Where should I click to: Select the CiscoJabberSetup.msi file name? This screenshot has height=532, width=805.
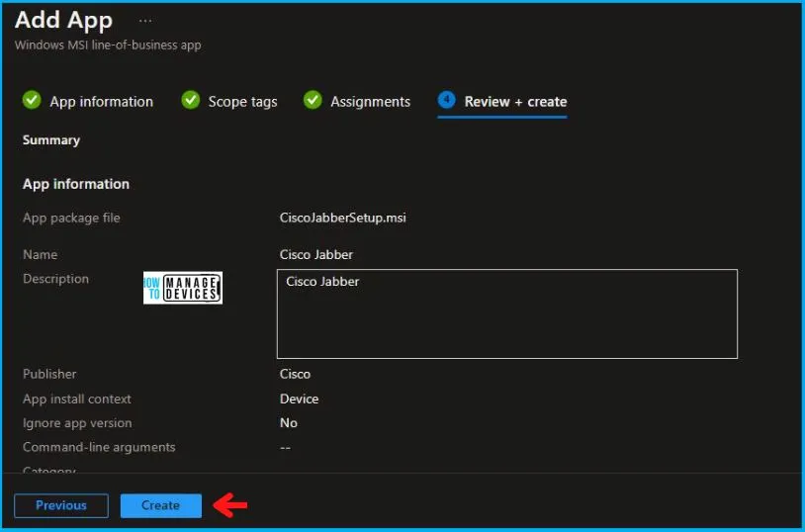point(342,218)
